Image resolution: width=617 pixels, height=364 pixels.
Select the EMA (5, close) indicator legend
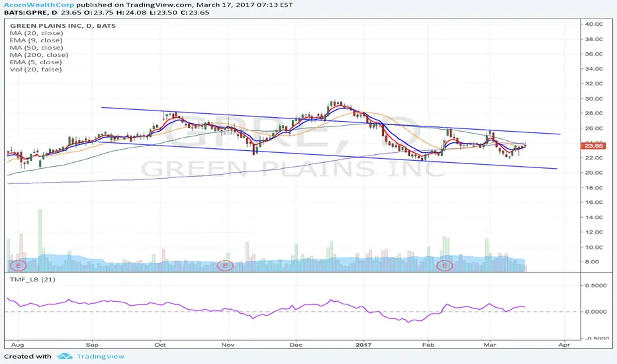(x=36, y=62)
